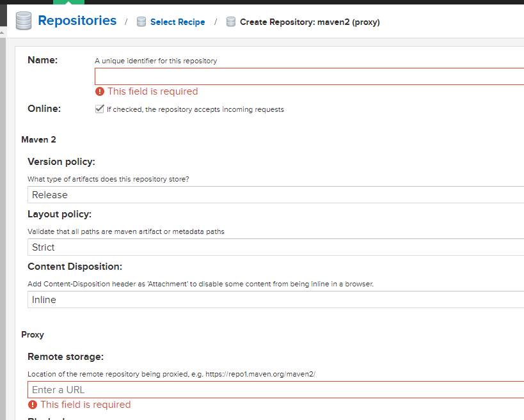Click the required-field message under Name
The width and height of the screenshot is (524, 420).
point(152,91)
